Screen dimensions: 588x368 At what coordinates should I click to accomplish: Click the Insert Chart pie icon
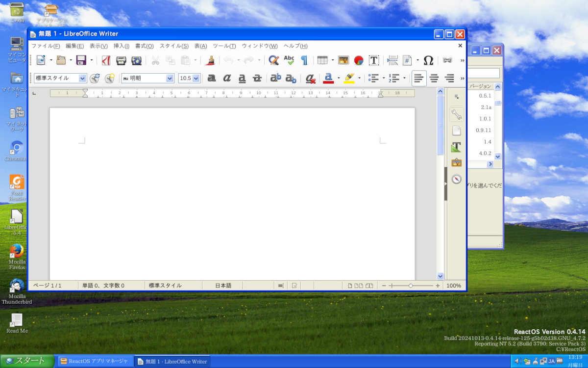pyautogui.click(x=359, y=60)
